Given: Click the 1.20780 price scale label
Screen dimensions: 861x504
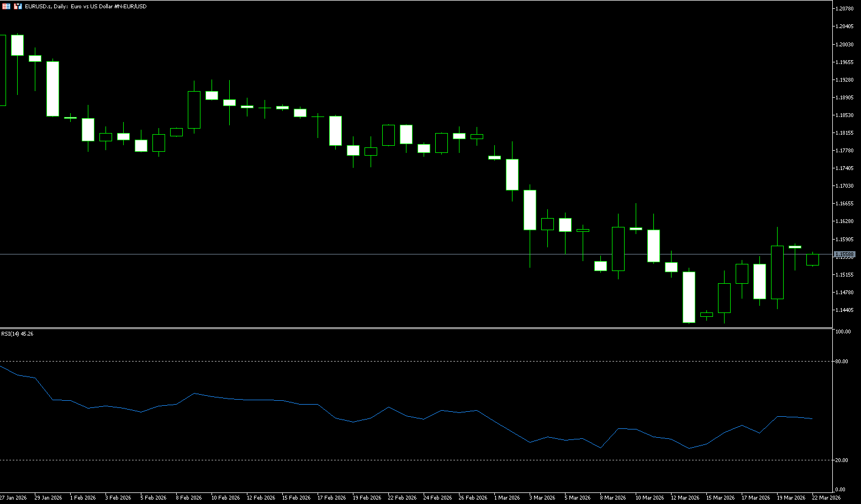Looking at the screenshot, I should coord(844,9).
